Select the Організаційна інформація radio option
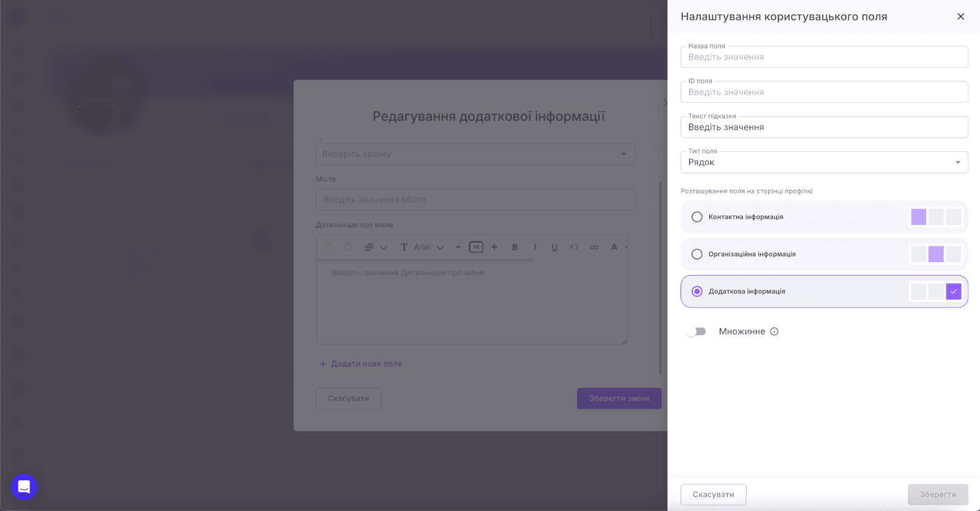 (697, 254)
